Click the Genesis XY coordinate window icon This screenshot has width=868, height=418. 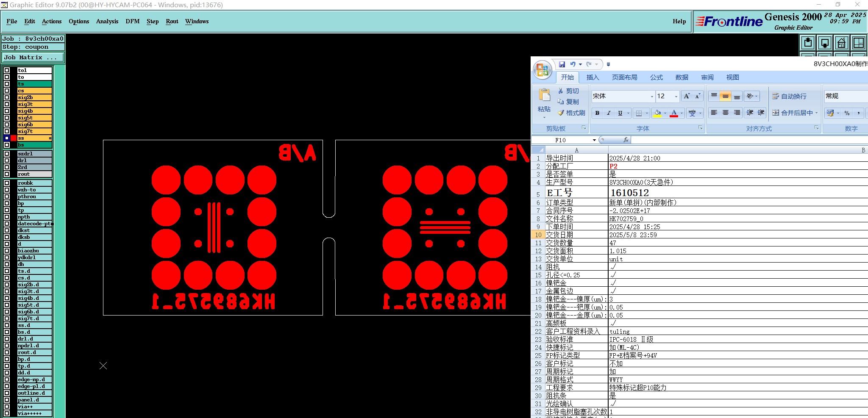tap(859, 43)
